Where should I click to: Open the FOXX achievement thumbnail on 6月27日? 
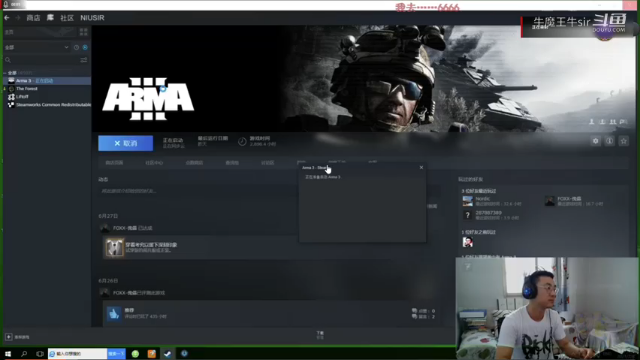point(114,247)
